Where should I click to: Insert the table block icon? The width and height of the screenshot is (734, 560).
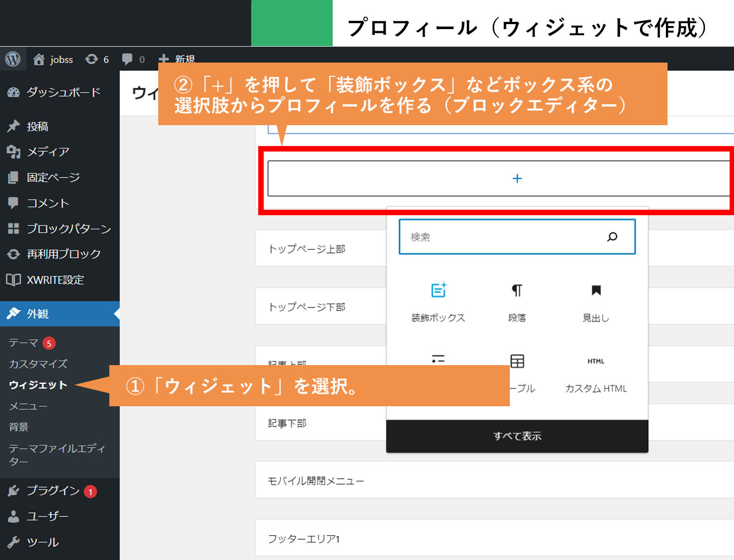click(517, 361)
